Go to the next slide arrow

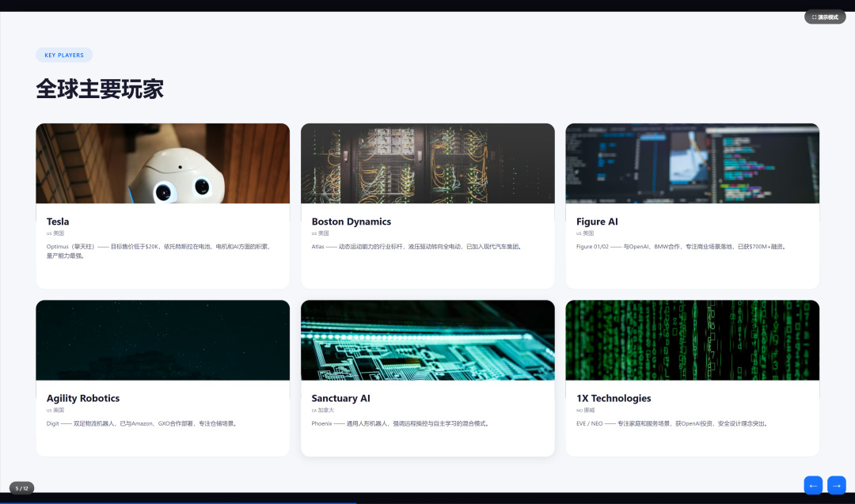click(x=836, y=485)
